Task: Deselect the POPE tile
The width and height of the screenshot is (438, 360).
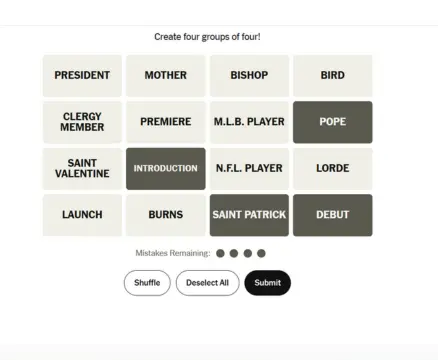Action: click(x=333, y=122)
